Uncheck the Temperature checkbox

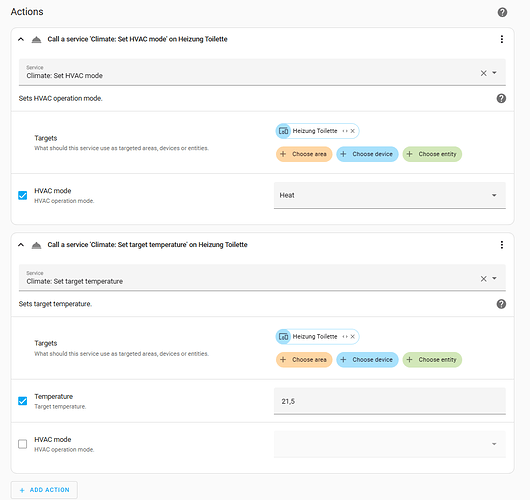point(23,401)
